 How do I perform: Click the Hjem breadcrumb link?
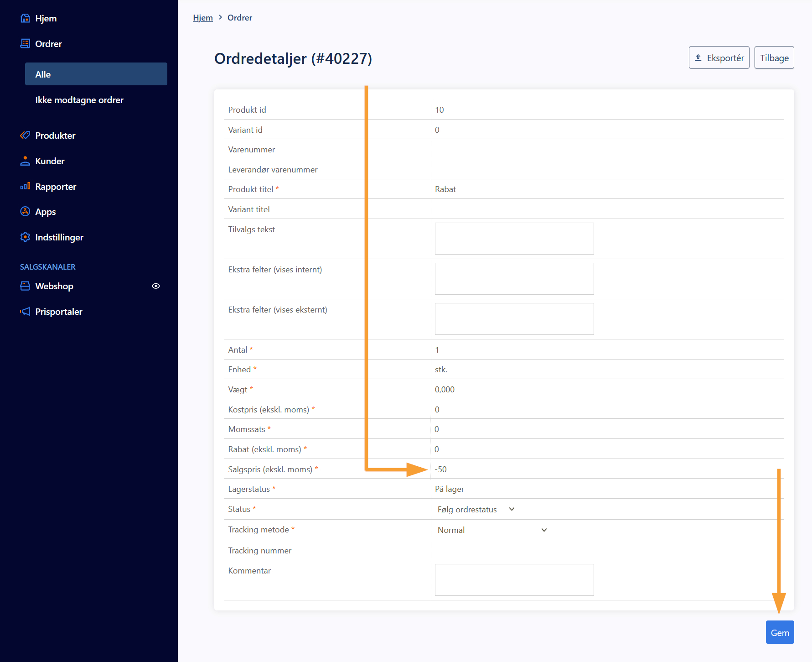[x=203, y=17]
